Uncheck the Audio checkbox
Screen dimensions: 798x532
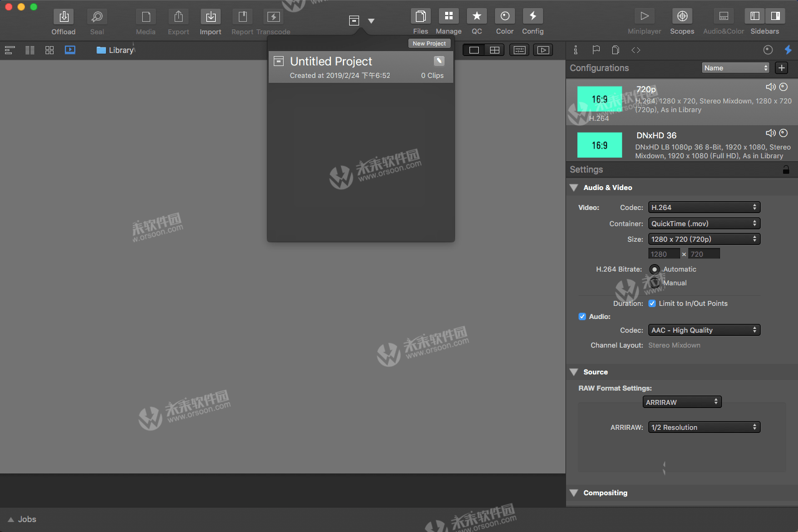coord(582,316)
